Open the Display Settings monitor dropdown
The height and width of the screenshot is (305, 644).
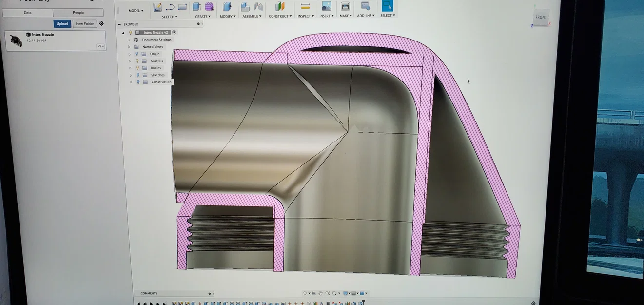click(x=346, y=293)
